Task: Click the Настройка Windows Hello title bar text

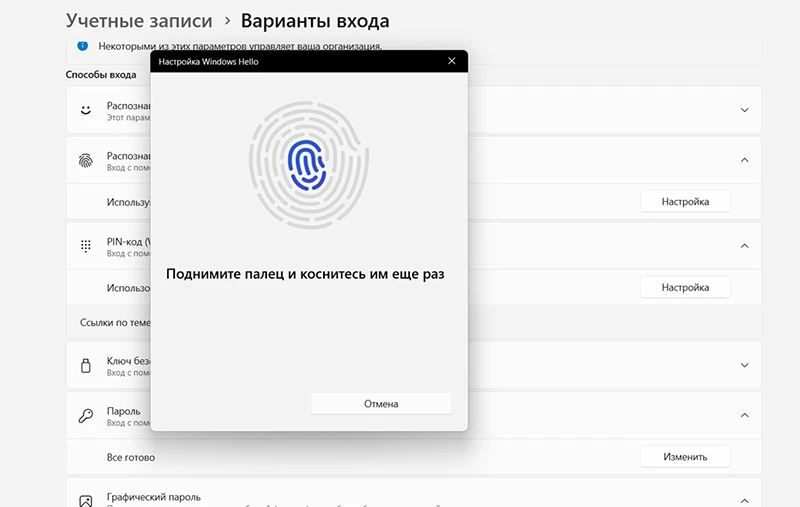Action: click(208, 62)
